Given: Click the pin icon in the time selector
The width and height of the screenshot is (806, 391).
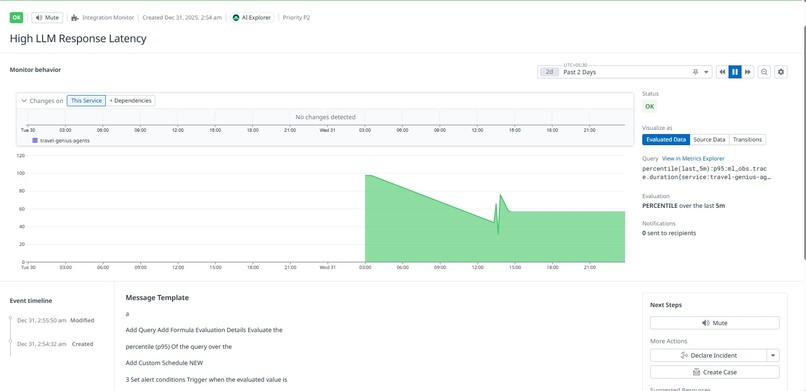Looking at the screenshot, I should [x=695, y=72].
